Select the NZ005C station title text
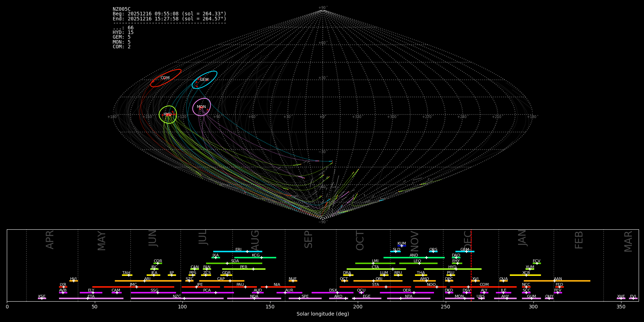The image size is (644, 322). pyautogui.click(x=122, y=9)
